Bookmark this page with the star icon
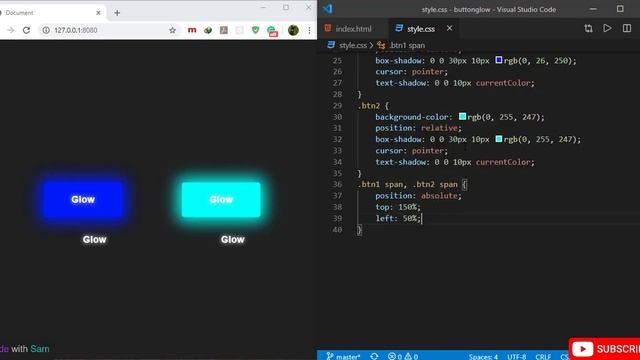The image size is (640, 360). point(172,30)
